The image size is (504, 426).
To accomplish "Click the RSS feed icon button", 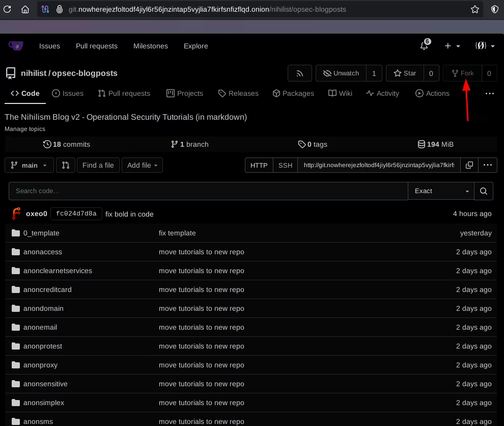I will pyautogui.click(x=299, y=73).
